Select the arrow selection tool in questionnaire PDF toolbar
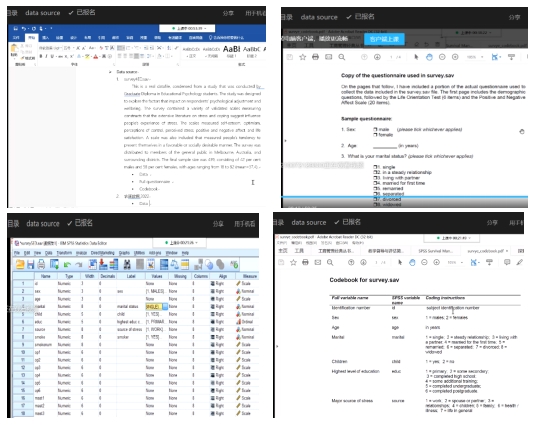Screen dimensions: 535x425 (416, 57)
